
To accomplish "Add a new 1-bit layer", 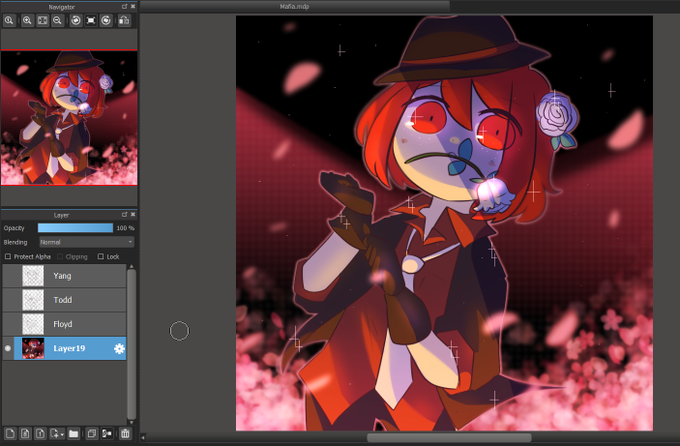I will tap(40, 433).
